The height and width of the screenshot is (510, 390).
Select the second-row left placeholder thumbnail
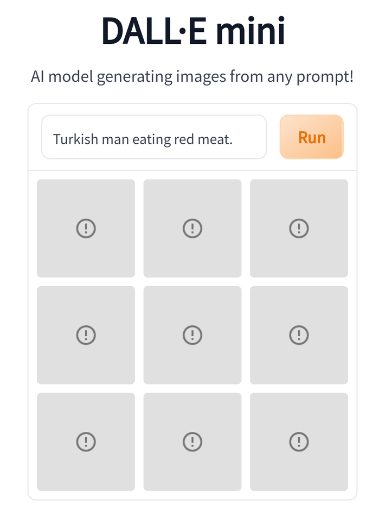pos(86,335)
